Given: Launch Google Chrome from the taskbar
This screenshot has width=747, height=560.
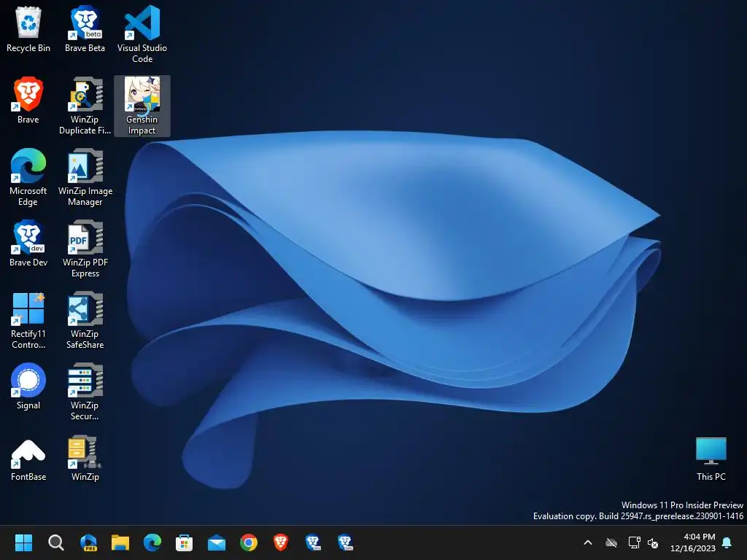Looking at the screenshot, I should coord(249,542).
